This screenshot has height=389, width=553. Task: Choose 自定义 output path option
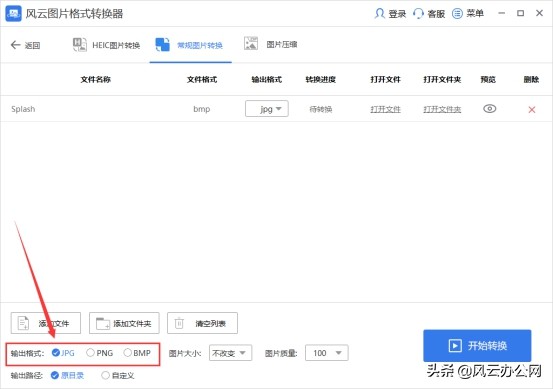tap(105, 375)
